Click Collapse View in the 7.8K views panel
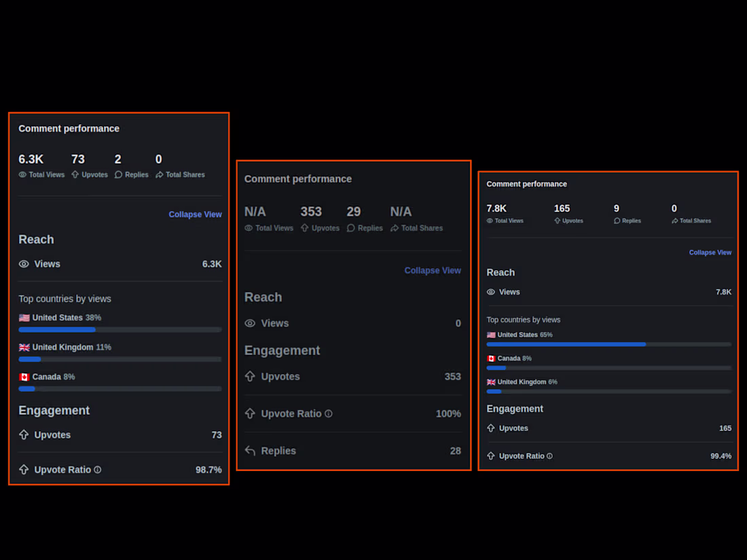The height and width of the screenshot is (560, 747). 710,253
